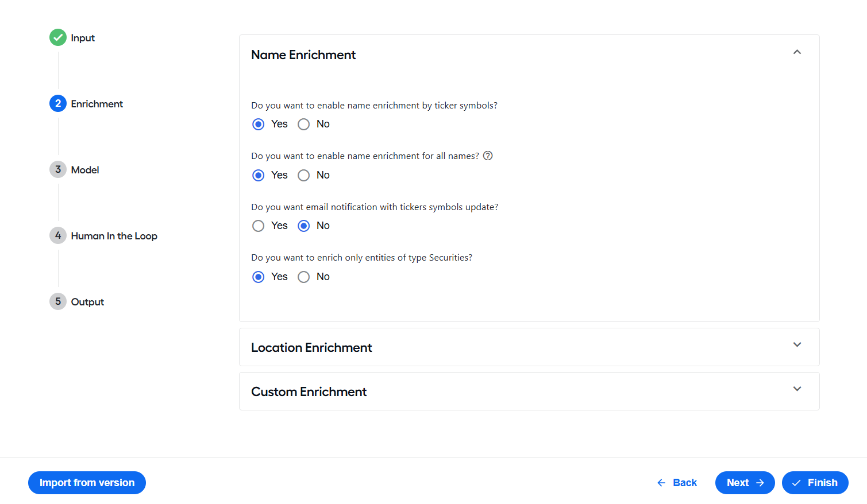867x504 pixels.
Task: Open the Enrichment step label
Action: (97, 104)
